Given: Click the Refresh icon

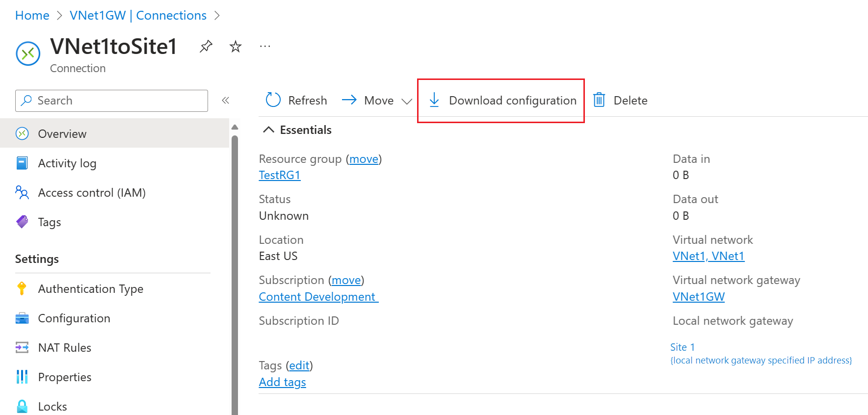Looking at the screenshot, I should tap(273, 100).
